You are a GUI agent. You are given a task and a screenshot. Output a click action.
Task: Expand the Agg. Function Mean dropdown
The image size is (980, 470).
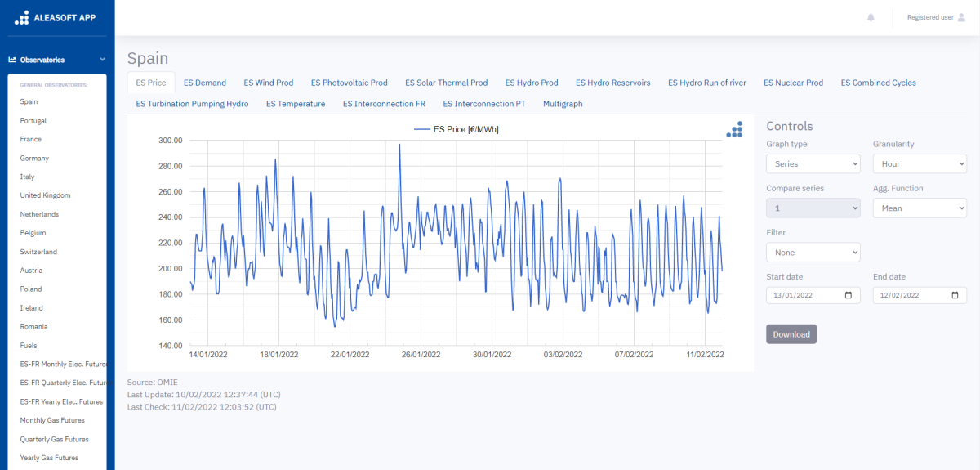[x=919, y=208]
